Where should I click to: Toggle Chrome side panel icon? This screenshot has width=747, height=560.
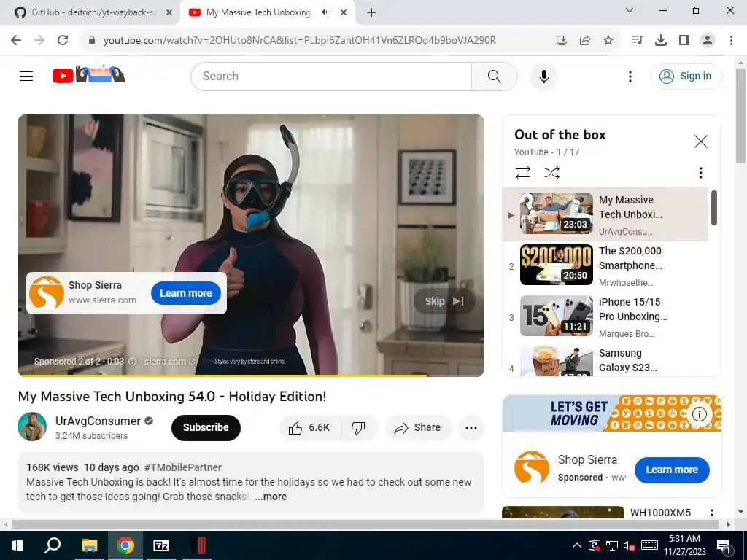coord(684,40)
